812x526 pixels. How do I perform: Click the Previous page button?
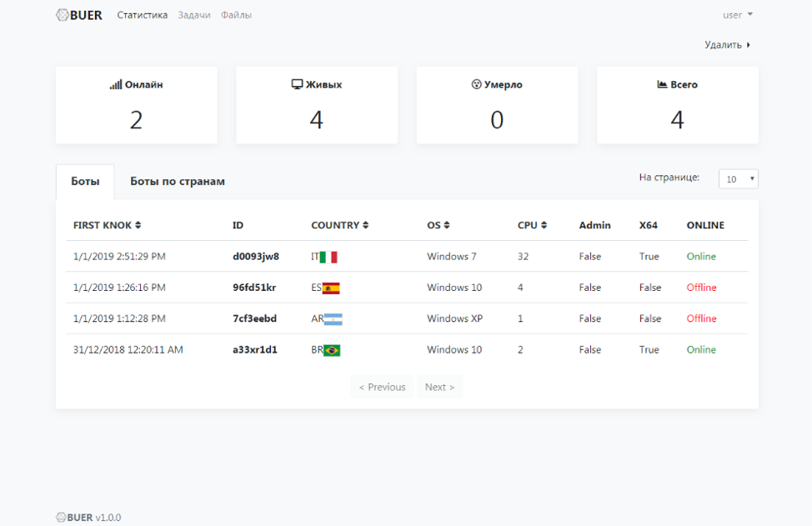click(x=382, y=387)
